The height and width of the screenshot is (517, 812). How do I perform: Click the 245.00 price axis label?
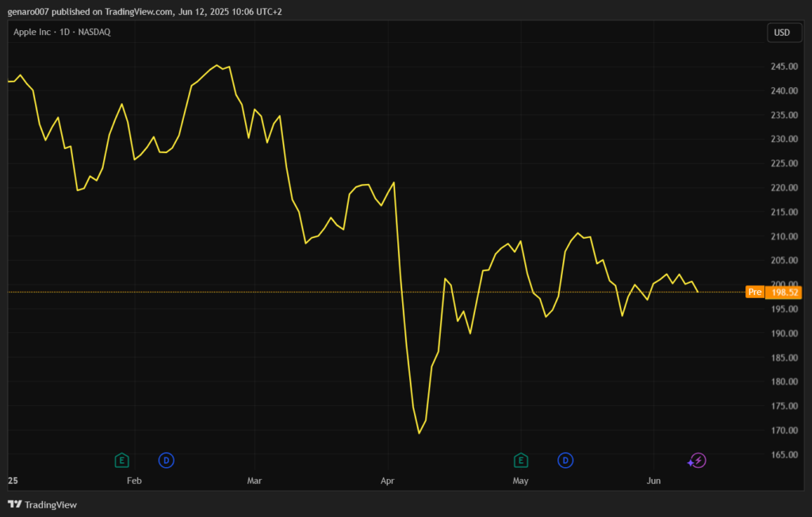pyautogui.click(x=783, y=67)
